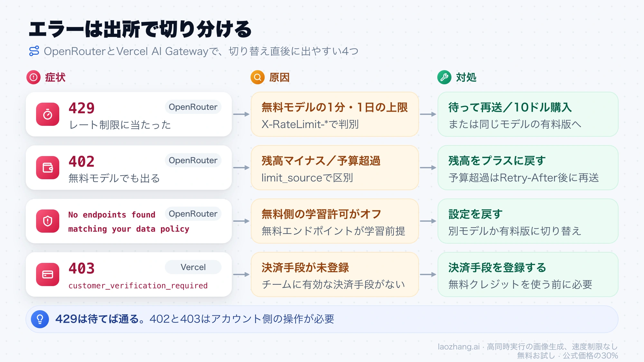This screenshot has height=362, width=644.
Task: Click the text '予算超過はRetry-After後に再送'
Action: point(524,178)
